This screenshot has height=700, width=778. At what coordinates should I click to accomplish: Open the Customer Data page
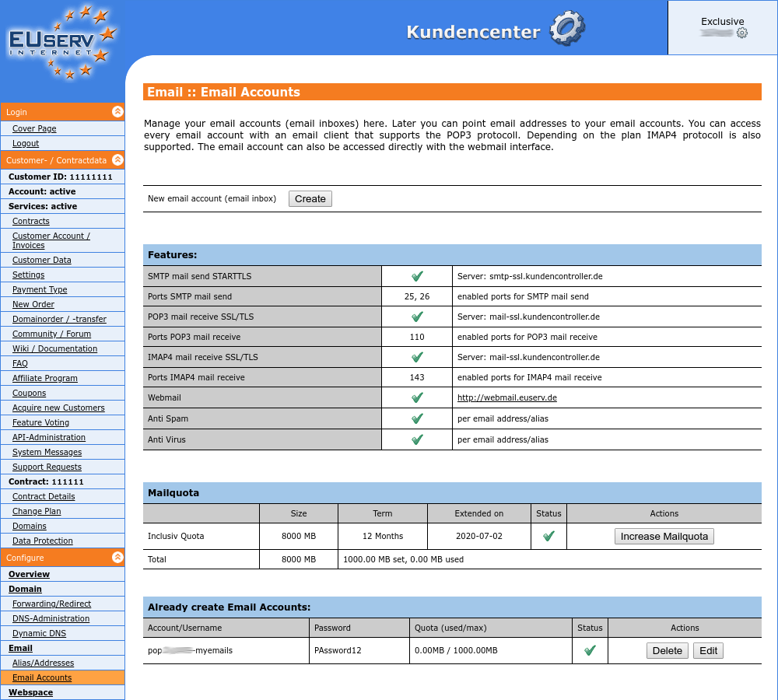[x=42, y=260]
